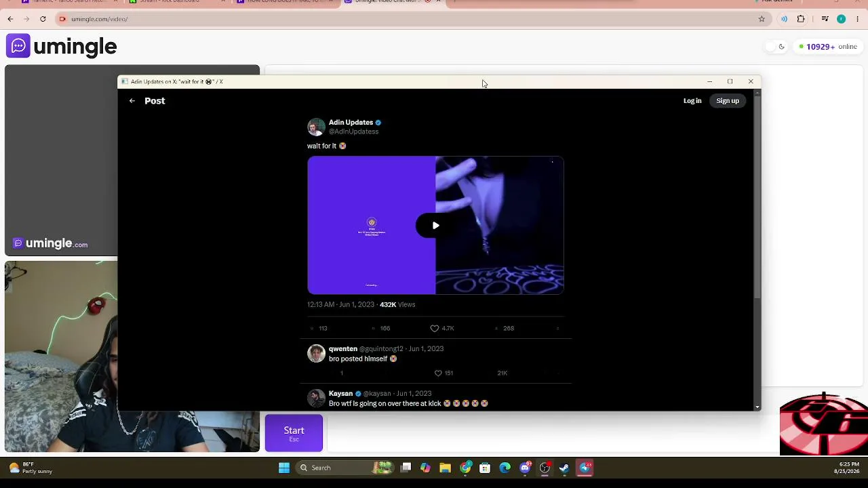Click the 10929+ online counter

[x=828, y=47]
